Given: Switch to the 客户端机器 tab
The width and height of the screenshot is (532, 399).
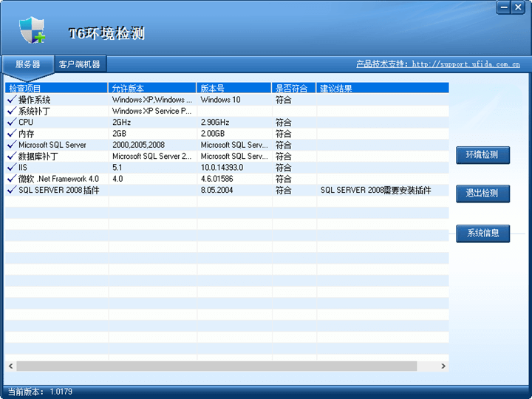Looking at the screenshot, I should click(x=80, y=64).
